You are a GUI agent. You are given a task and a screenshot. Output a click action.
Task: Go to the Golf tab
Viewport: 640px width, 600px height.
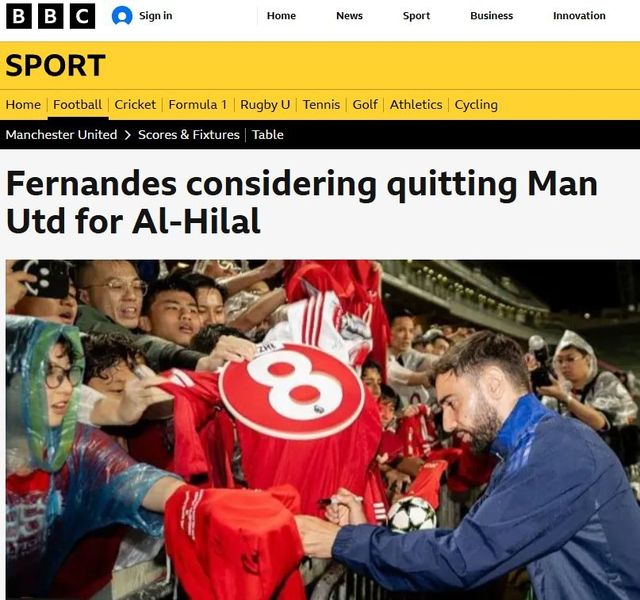[x=365, y=104]
